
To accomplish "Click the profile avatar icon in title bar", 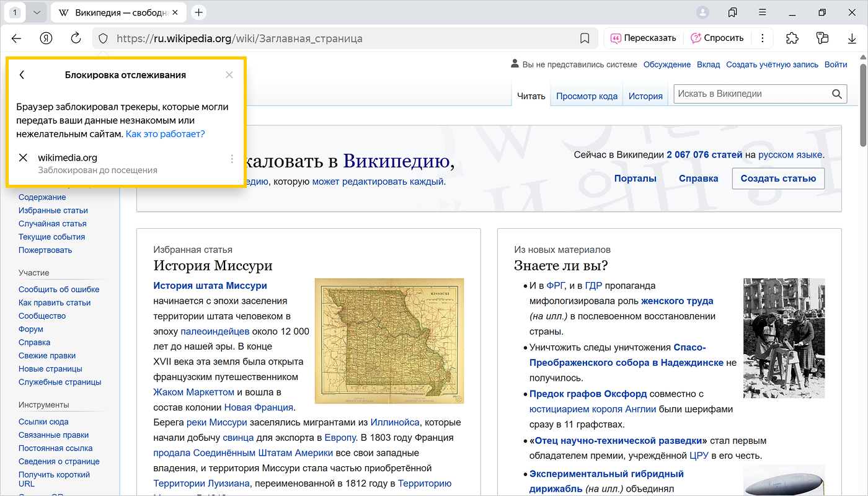I will pos(702,12).
